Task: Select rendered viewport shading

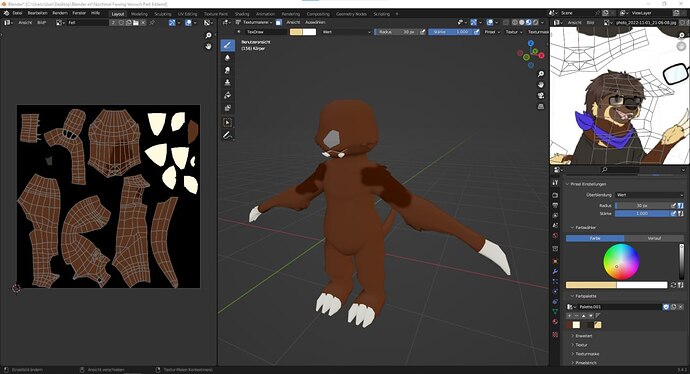Action: point(536,22)
